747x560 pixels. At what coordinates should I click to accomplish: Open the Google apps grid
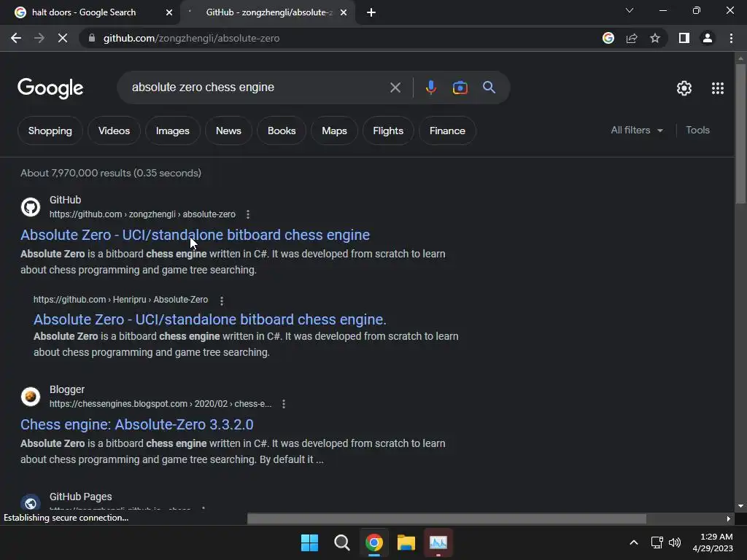pos(718,88)
